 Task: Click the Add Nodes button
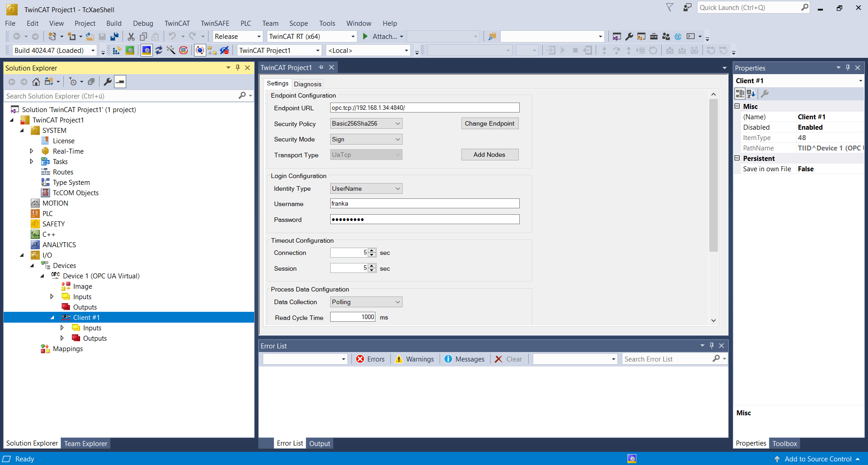(489, 155)
